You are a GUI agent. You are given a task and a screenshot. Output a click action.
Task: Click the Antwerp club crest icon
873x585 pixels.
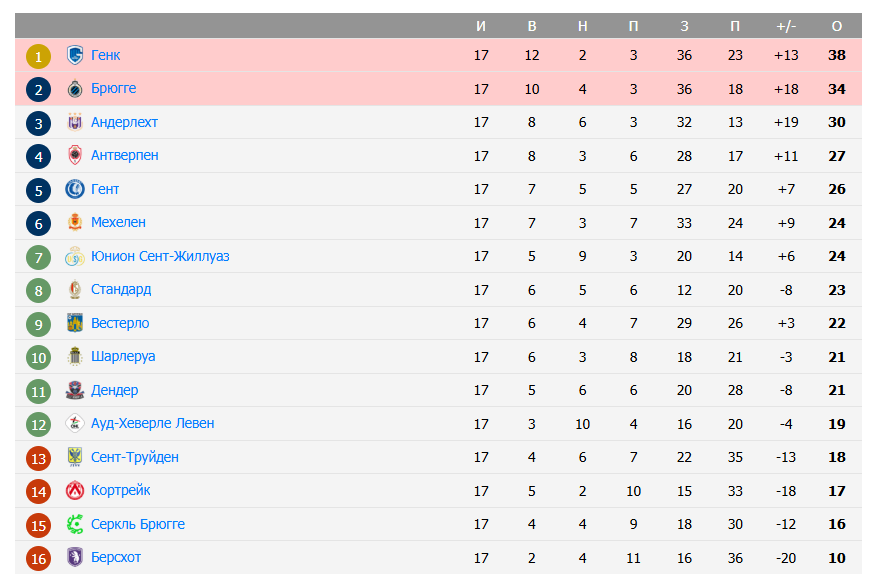click(x=74, y=156)
